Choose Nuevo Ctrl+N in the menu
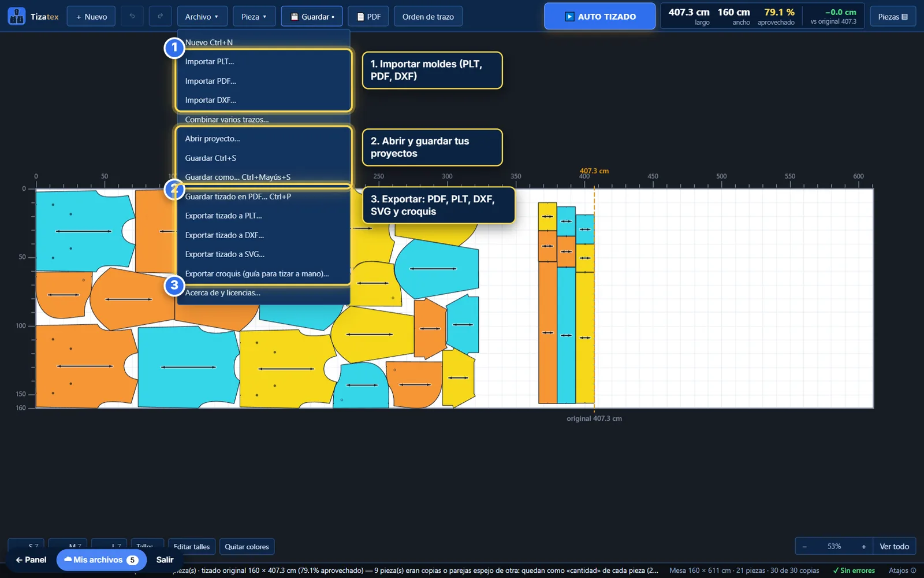Screen dimensions: 924x578 click(x=263, y=42)
